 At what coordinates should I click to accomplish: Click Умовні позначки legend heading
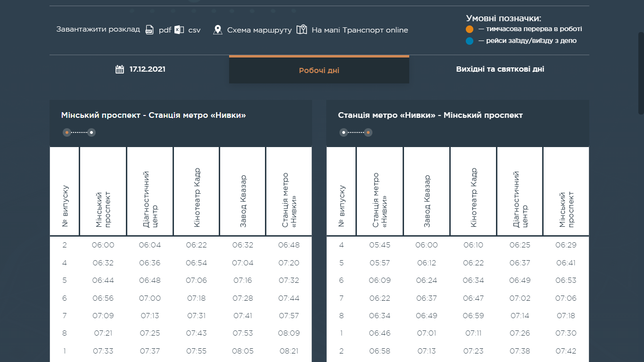(504, 18)
